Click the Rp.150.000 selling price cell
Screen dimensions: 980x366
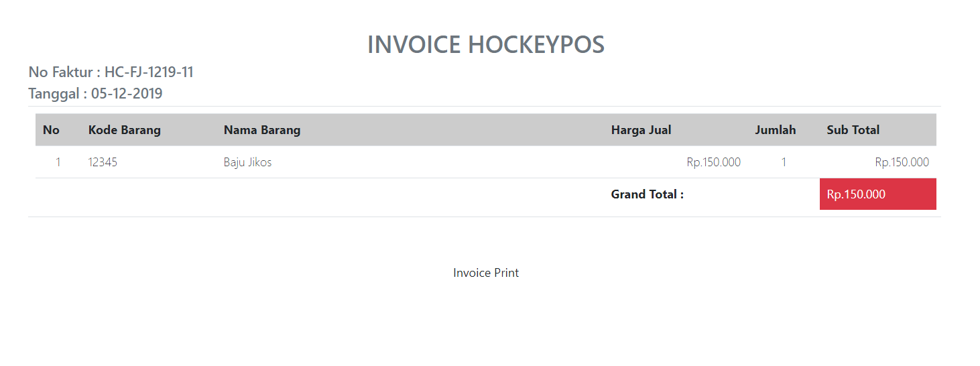713,162
